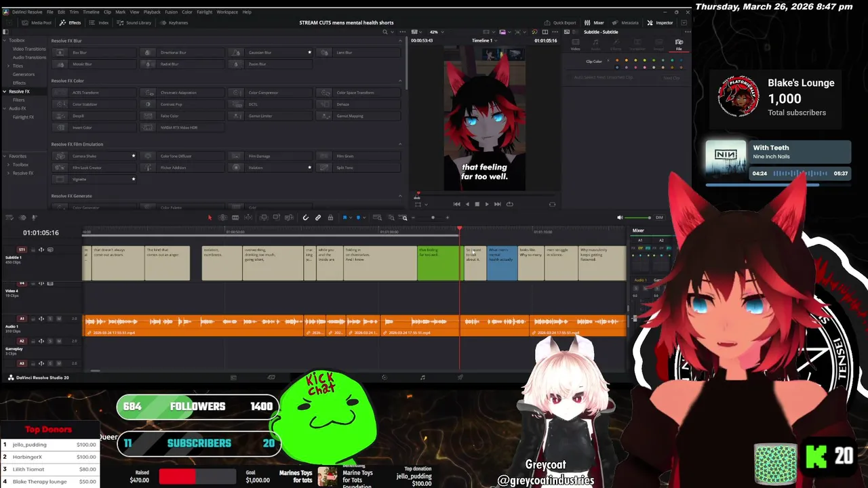Select the Contrast Pop effect

[182, 104]
